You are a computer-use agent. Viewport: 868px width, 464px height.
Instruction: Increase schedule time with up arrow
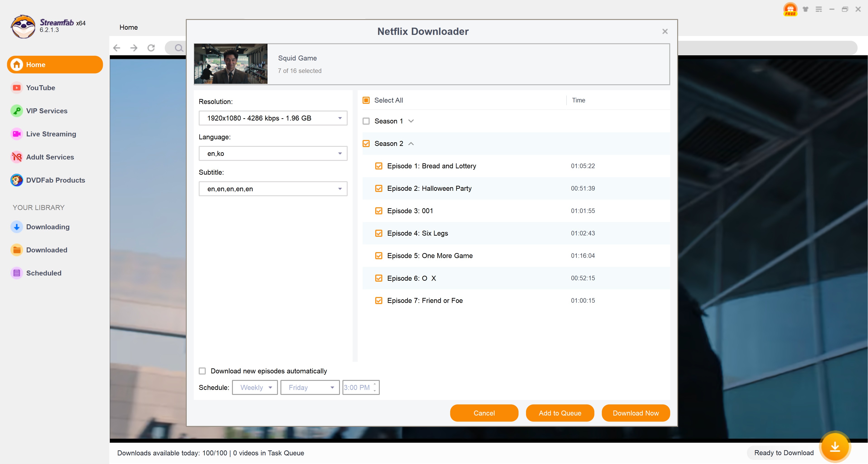point(375,384)
